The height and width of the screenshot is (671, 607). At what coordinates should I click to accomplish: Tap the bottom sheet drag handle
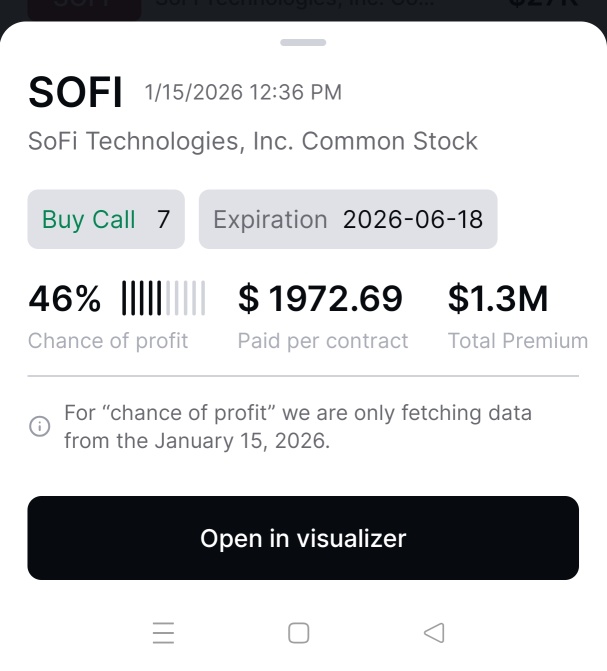click(303, 42)
